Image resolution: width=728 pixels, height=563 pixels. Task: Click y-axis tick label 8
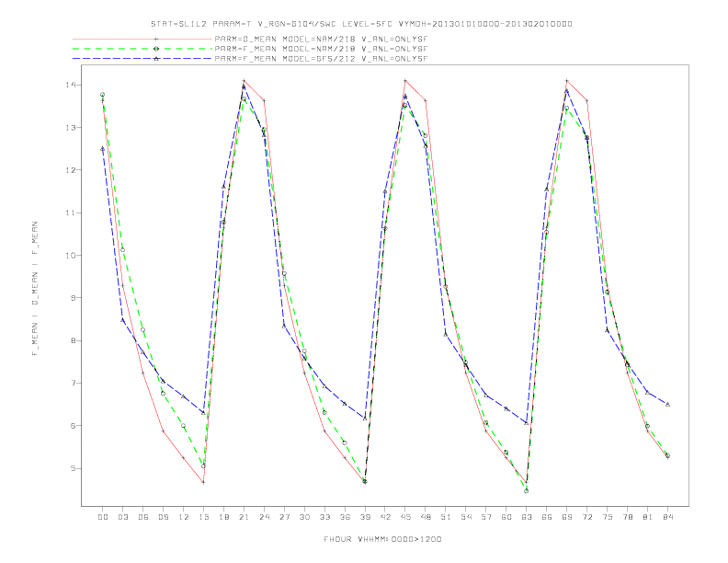[74, 340]
